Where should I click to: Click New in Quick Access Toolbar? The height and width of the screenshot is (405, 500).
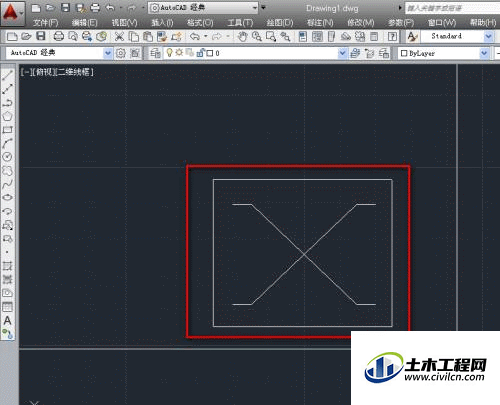click(x=36, y=8)
